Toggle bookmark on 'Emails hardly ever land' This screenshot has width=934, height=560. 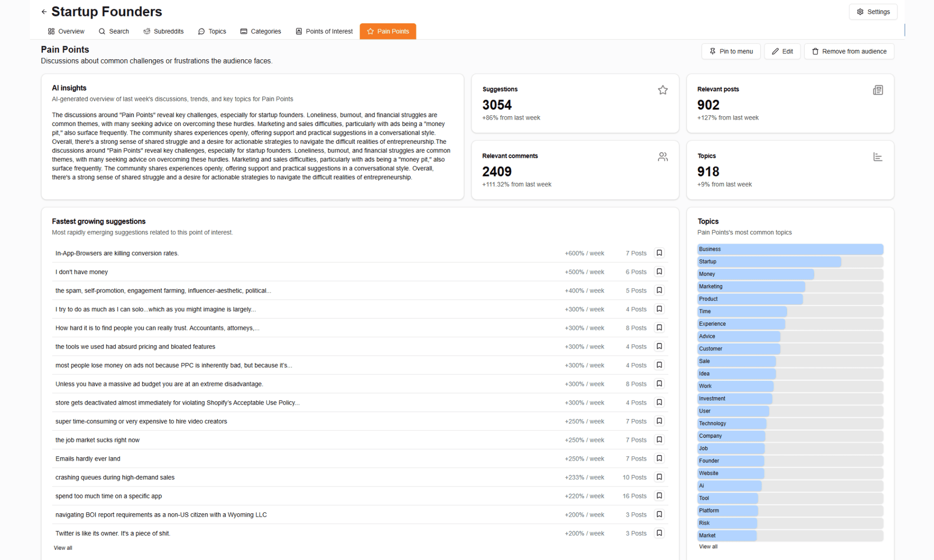(x=659, y=458)
